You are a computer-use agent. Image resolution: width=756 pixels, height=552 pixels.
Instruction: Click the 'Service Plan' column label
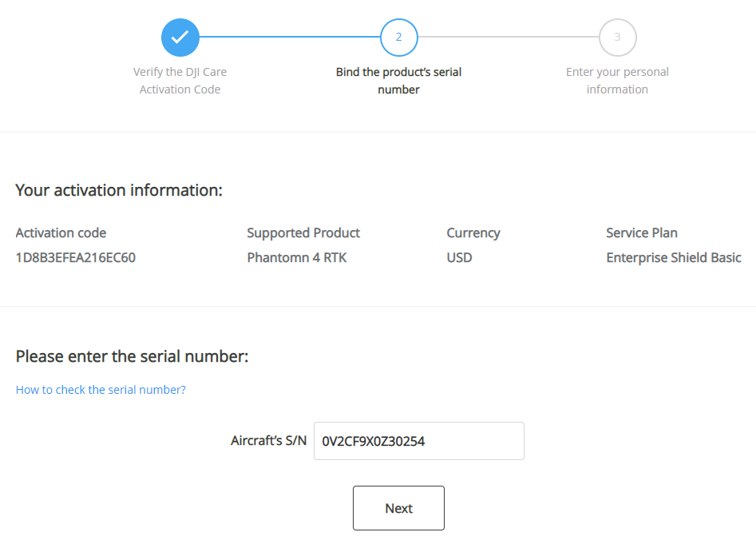pyautogui.click(x=641, y=233)
